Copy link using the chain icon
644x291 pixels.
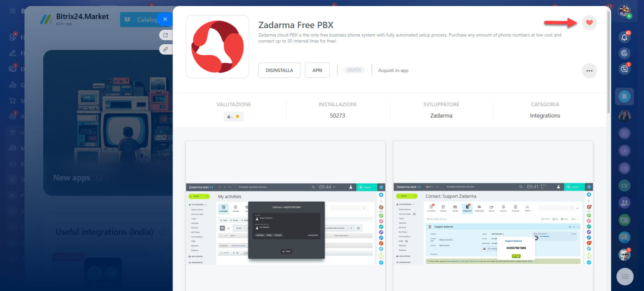165,49
